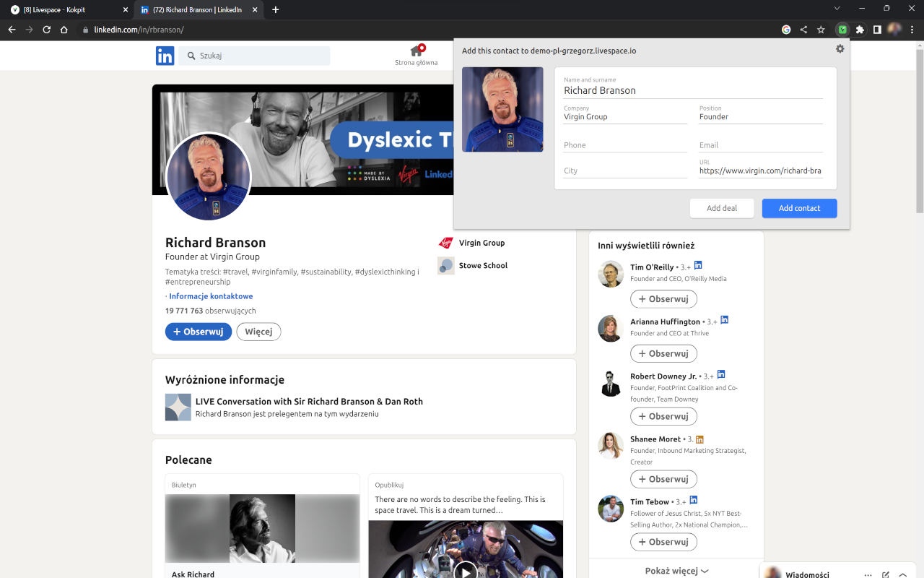This screenshot has height=578, width=924.
Task: Edit the Company field Virgin Group
Action: (x=625, y=116)
